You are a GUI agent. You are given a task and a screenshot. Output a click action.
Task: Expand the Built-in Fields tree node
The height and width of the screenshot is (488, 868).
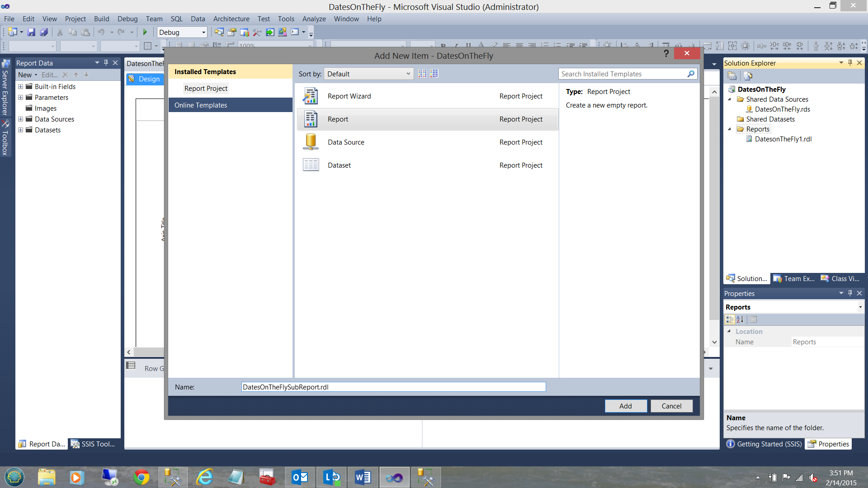(20, 86)
